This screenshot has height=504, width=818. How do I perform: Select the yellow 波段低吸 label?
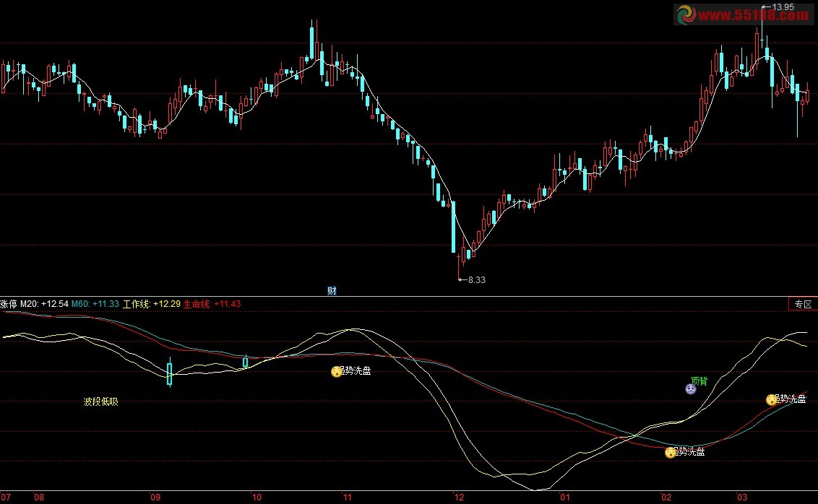tap(100, 402)
